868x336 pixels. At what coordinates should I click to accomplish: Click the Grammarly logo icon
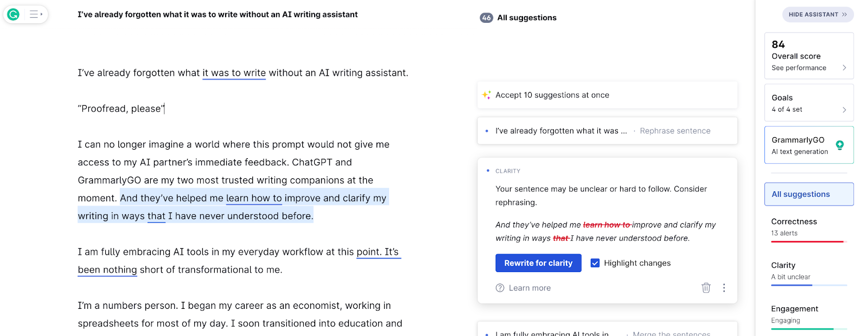point(14,15)
